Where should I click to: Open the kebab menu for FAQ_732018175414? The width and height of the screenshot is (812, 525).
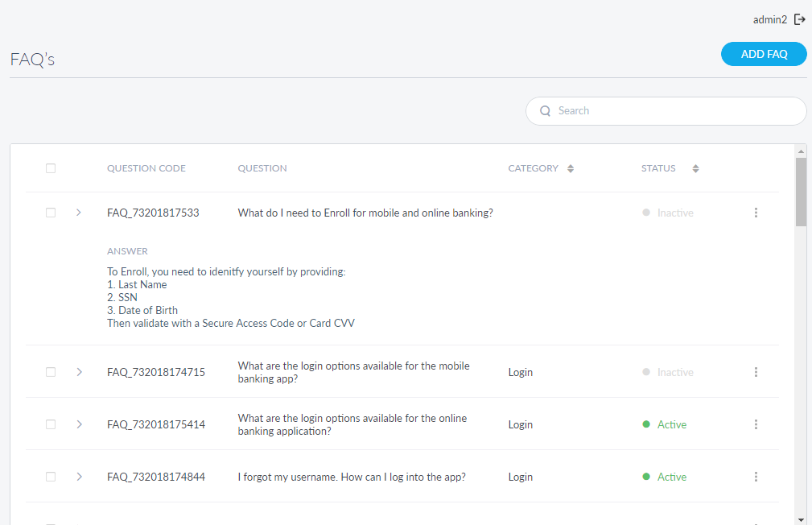pyautogui.click(x=756, y=424)
